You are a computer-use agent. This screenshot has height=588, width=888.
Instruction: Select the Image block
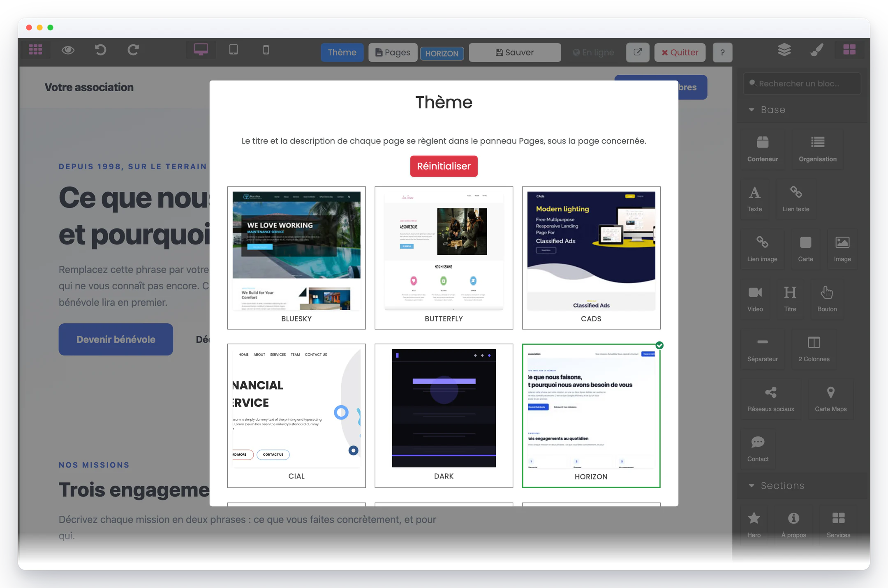[x=842, y=249]
